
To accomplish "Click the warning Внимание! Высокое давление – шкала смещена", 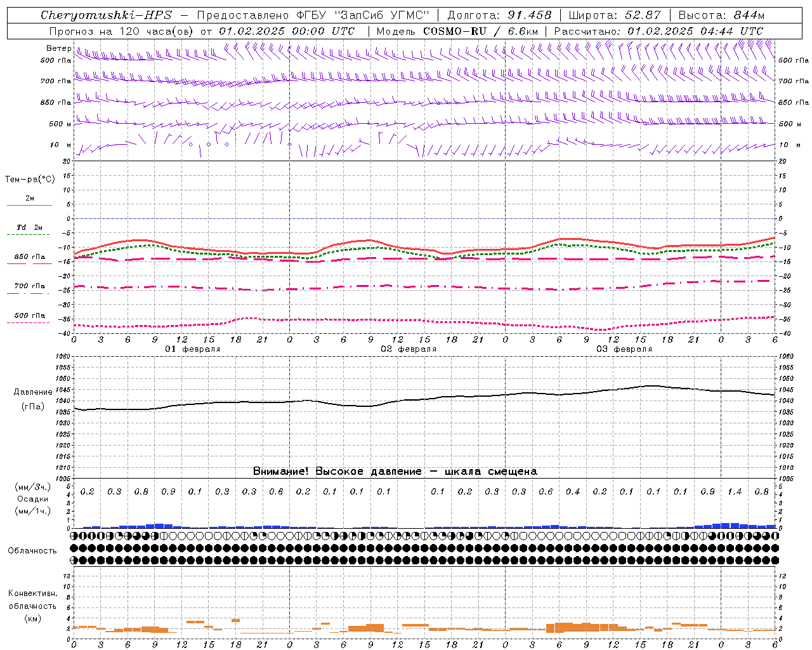I will pyautogui.click(x=395, y=471).
